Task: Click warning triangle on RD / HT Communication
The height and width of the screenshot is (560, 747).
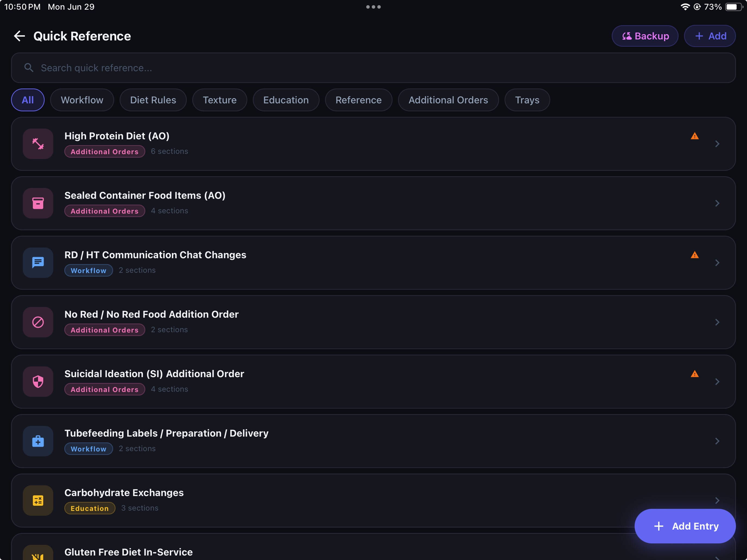Action: (x=695, y=255)
